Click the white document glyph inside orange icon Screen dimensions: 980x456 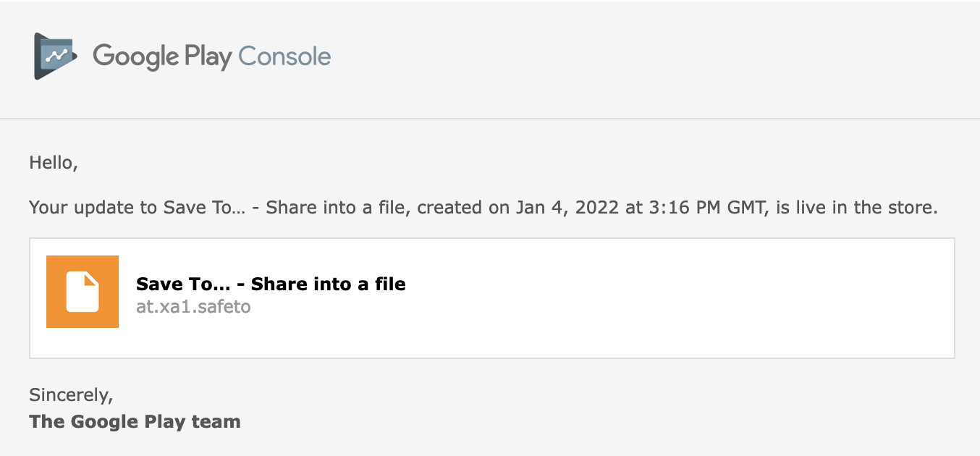tap(83, 292)
